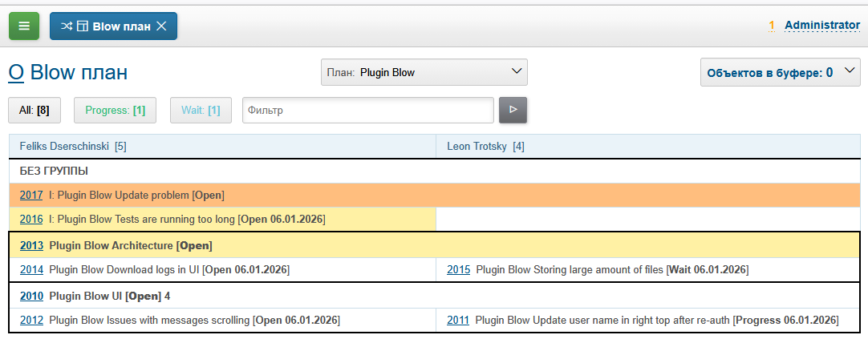Open process 2017 link

point(31,196)
